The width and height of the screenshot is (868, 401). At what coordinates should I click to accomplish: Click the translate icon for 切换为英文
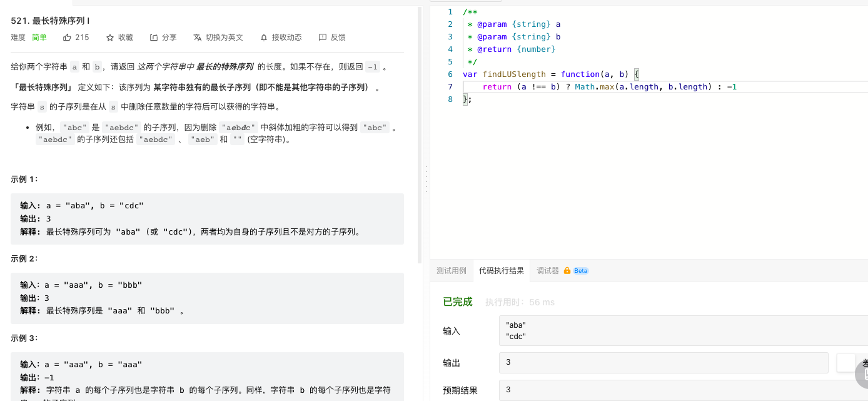click(x=198, y=38)
